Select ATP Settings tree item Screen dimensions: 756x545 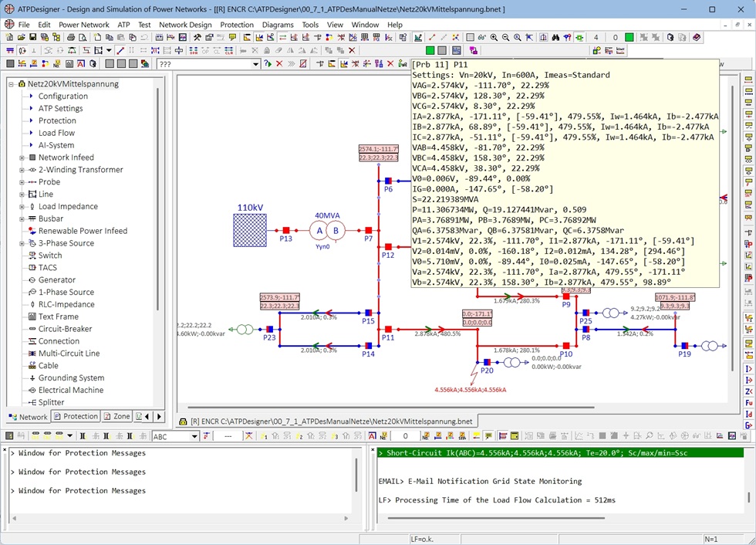[60, 109]
